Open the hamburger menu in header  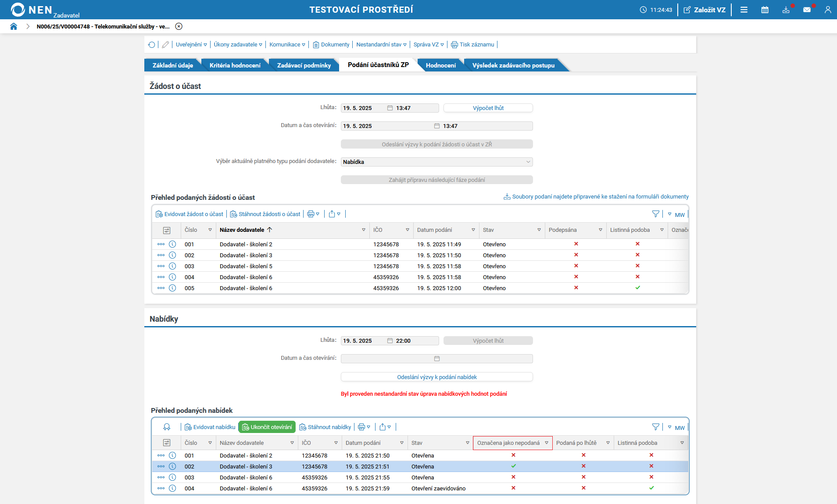(x=744, y=10)
